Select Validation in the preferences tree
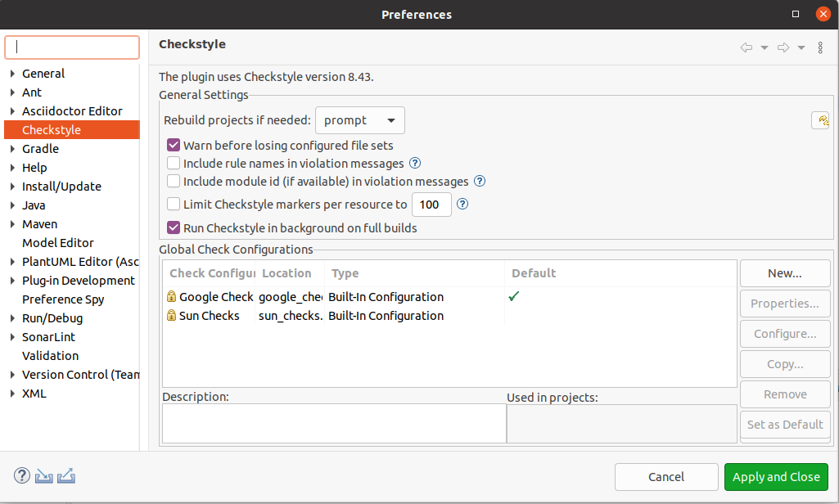 click(x=50, y=356)
